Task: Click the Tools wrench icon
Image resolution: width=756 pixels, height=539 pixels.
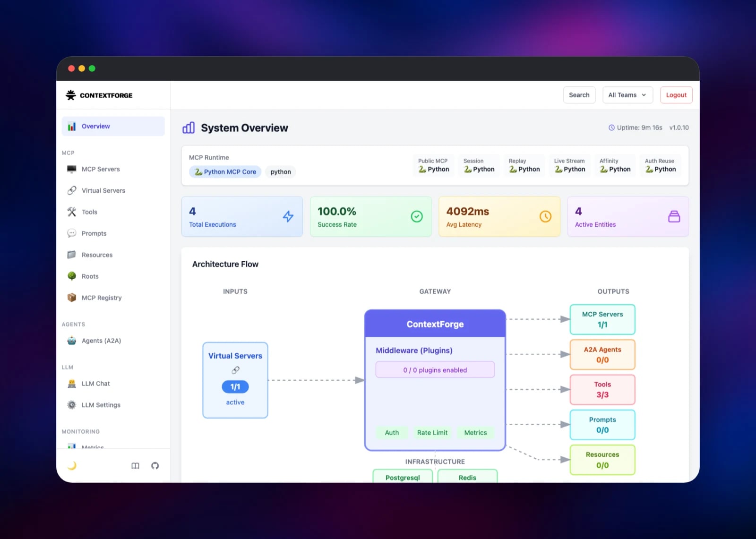Action: pyautogui.click(x=72, y=212)
